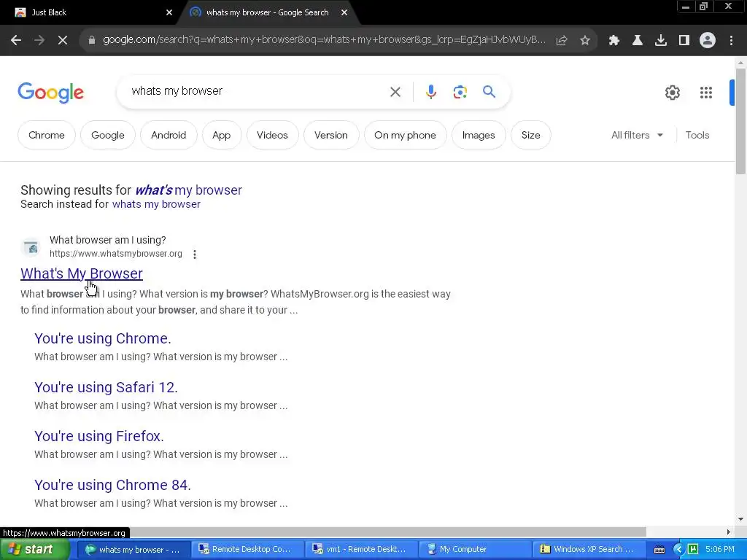Open the search Tools options
The width and height of the screenshot is (747, 560).
click(x=697, y=135)
